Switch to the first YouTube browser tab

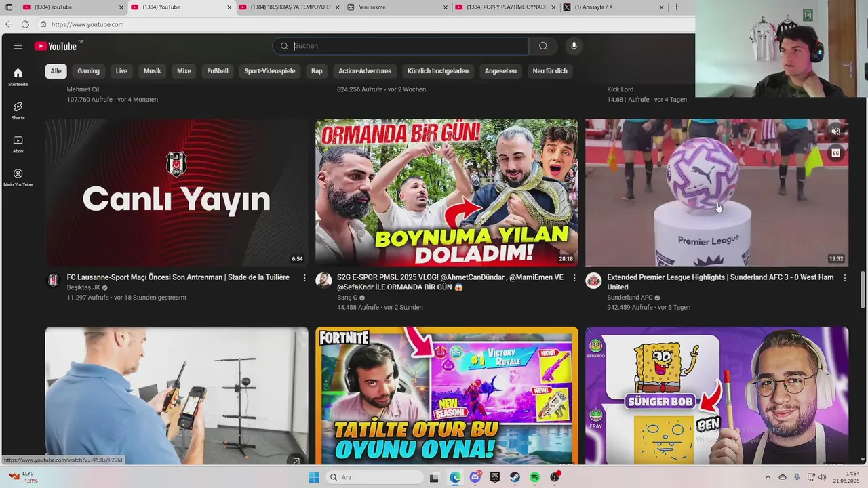coord(72,7)
